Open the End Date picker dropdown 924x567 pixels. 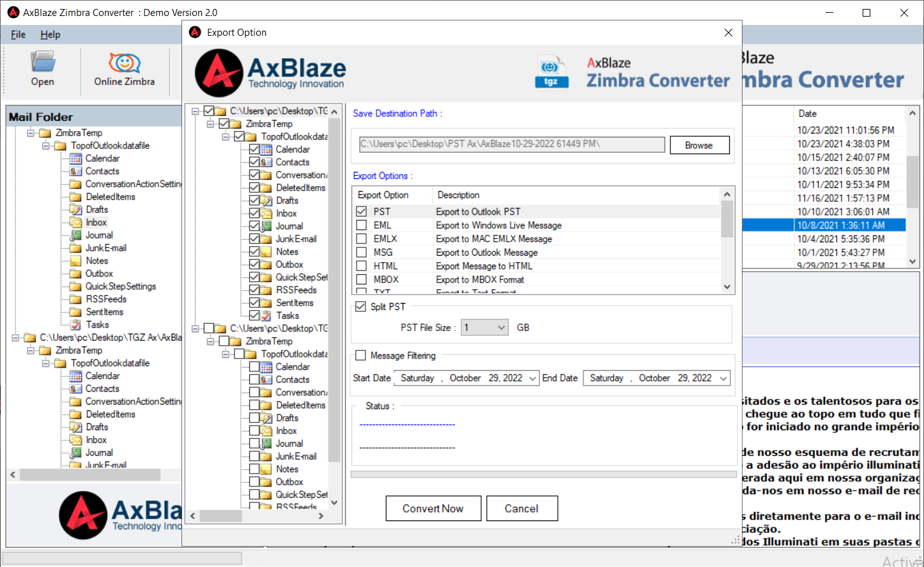723,378
